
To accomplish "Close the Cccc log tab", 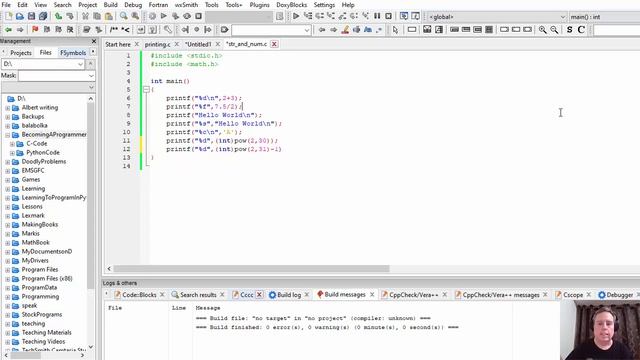I will click(x=260, y=295).
